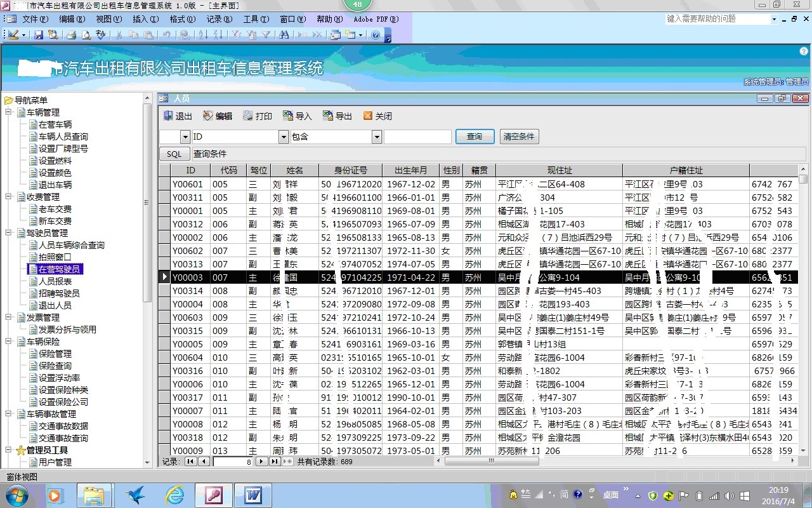Click the file search icon beside Save
The height and width of the screenshot is (508, 812).
tap(53, 35)
